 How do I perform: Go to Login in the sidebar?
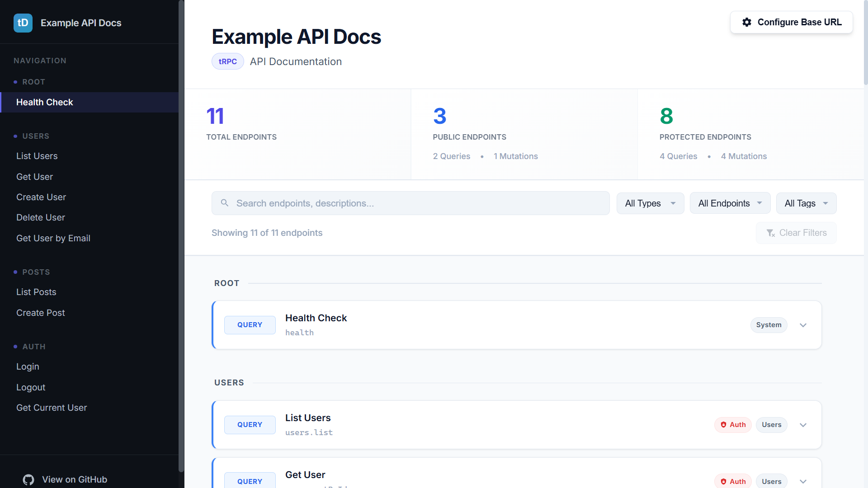90,366
